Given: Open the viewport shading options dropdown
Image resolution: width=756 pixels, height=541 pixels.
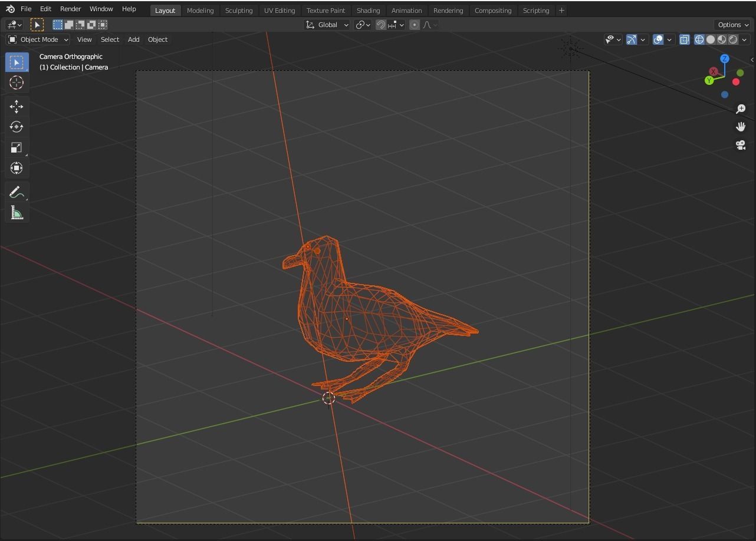Looking at the screenshot, I should coord(744,39).
